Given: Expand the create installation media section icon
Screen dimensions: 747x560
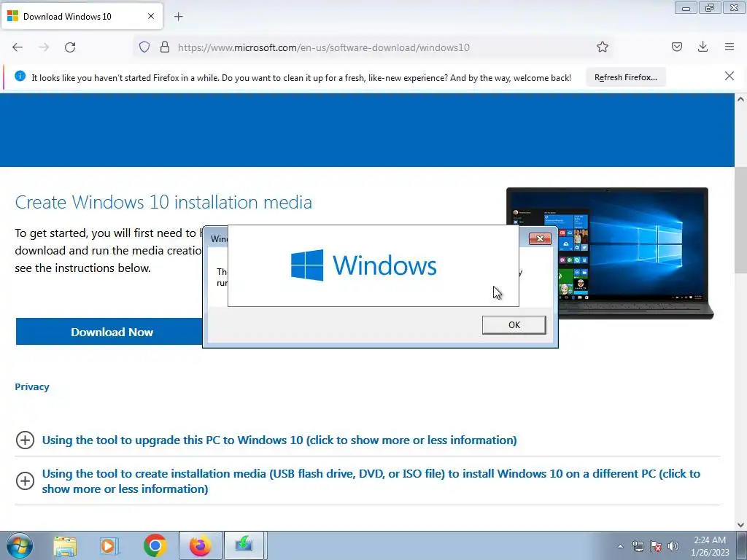Looking at the screenshot, I should pyautogui.click(x=25, y=481).
